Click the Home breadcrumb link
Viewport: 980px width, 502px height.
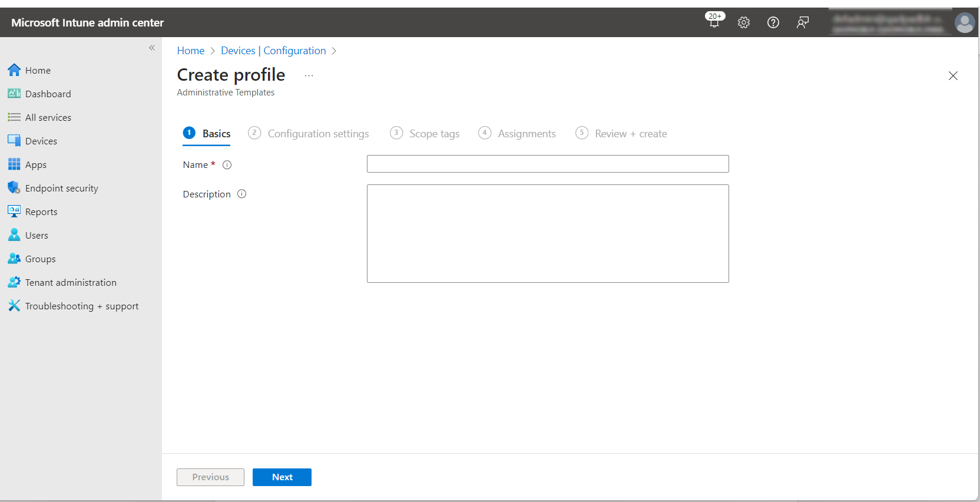[190, 51]
